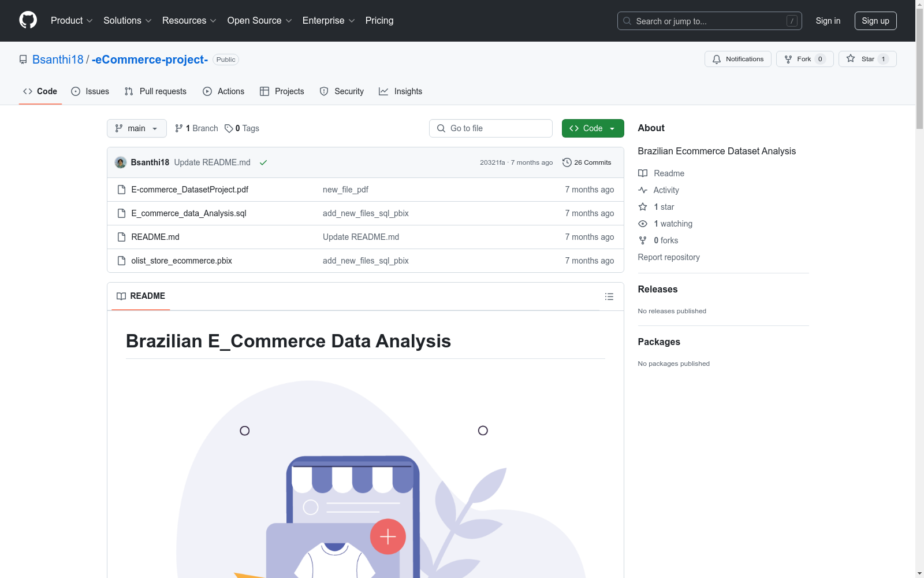Click the Pricing link
The height and width of the screenshot is (578, 924).
(x=379, y=20)
